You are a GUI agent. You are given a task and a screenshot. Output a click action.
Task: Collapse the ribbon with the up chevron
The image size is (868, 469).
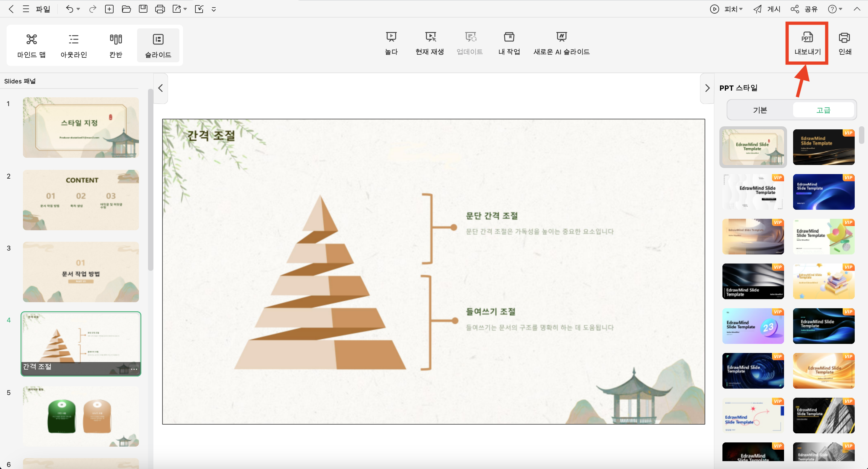coord(857,9)
